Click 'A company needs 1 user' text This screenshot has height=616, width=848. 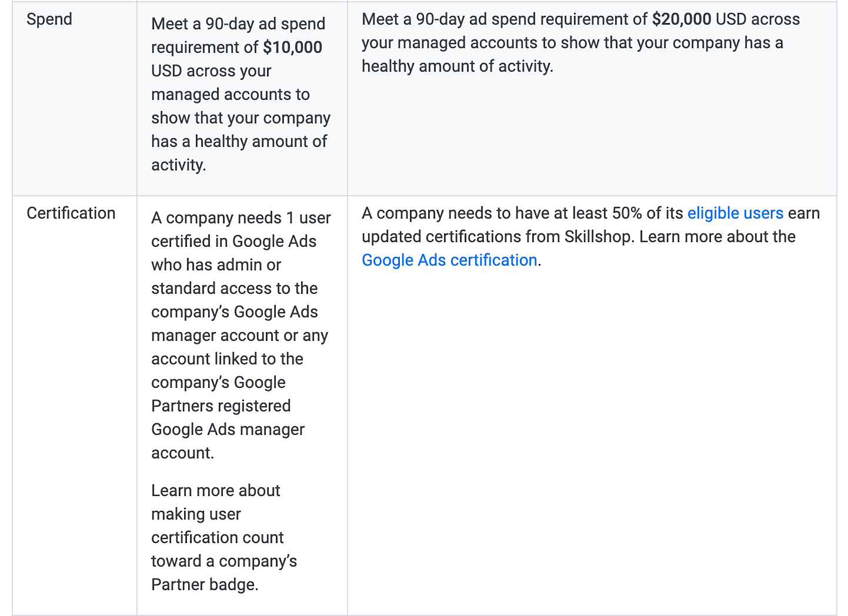click(x=241, y=218)
